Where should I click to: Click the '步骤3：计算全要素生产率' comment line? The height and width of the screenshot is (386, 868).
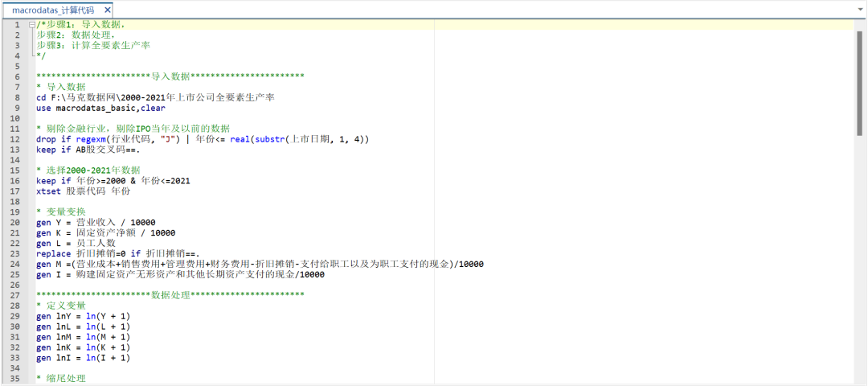[x=93, y=45]
